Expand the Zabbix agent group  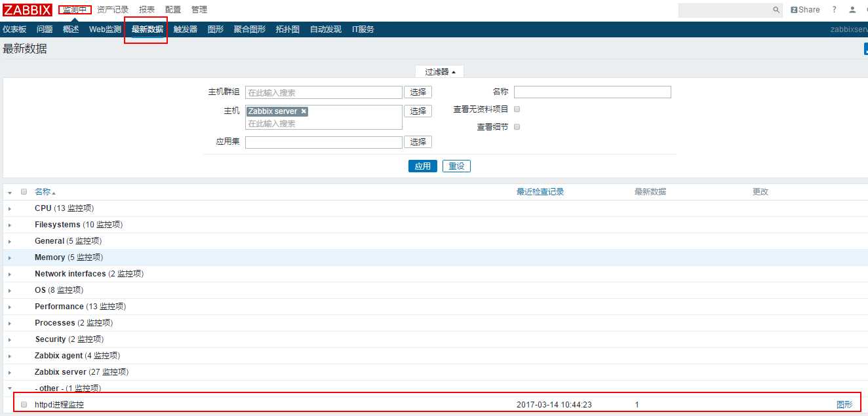(10, 356)
